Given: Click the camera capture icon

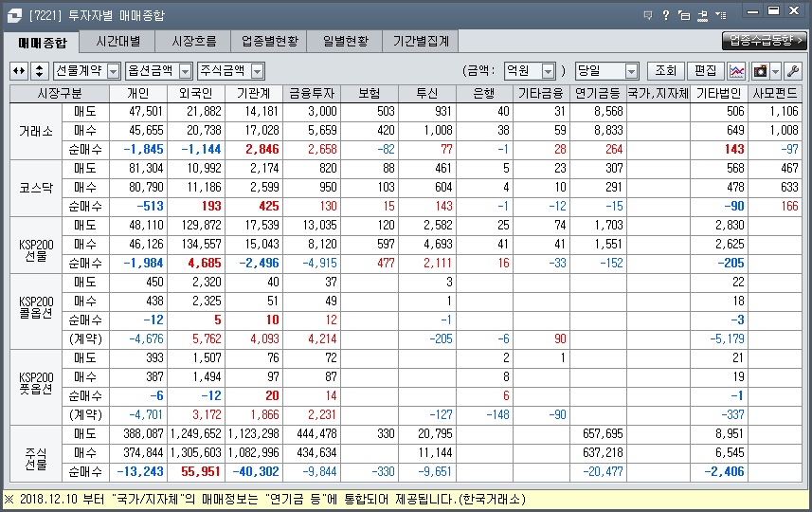Looking at the screenshot, I should tap(760, 71).
